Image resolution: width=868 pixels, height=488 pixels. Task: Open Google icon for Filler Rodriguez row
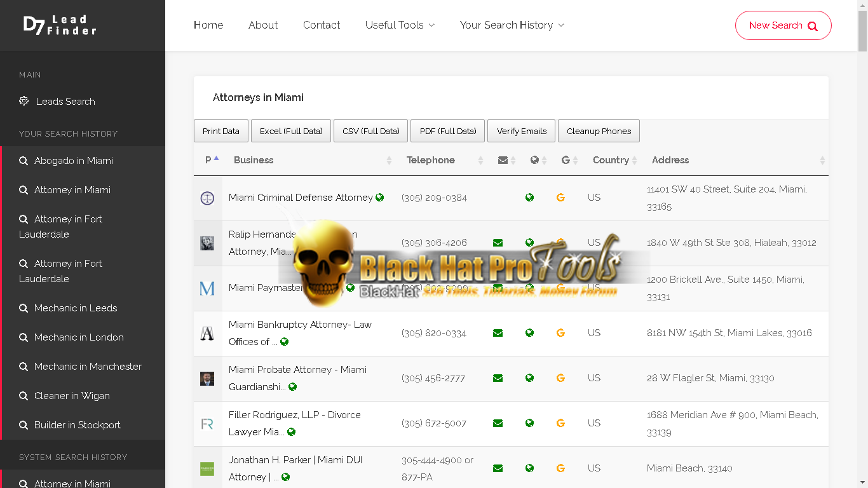click(560, 423)
